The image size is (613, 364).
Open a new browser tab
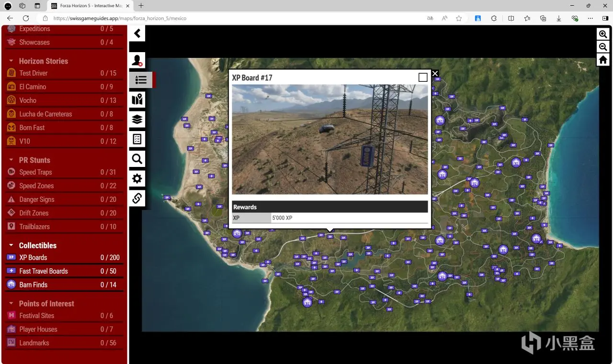(141, 6)
